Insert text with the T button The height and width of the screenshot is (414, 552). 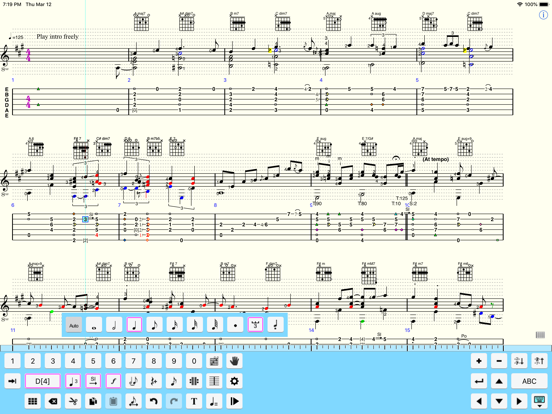[x=194, y=401]
